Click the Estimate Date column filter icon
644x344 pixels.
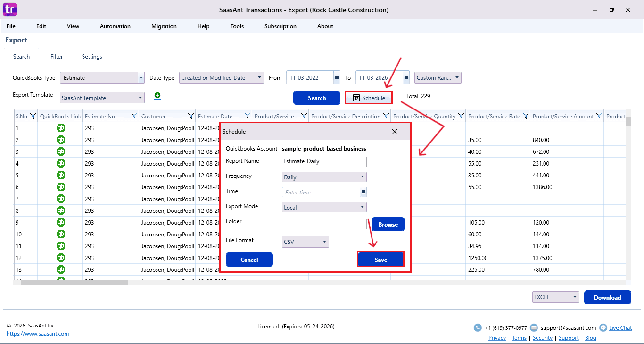click(248, 116)
